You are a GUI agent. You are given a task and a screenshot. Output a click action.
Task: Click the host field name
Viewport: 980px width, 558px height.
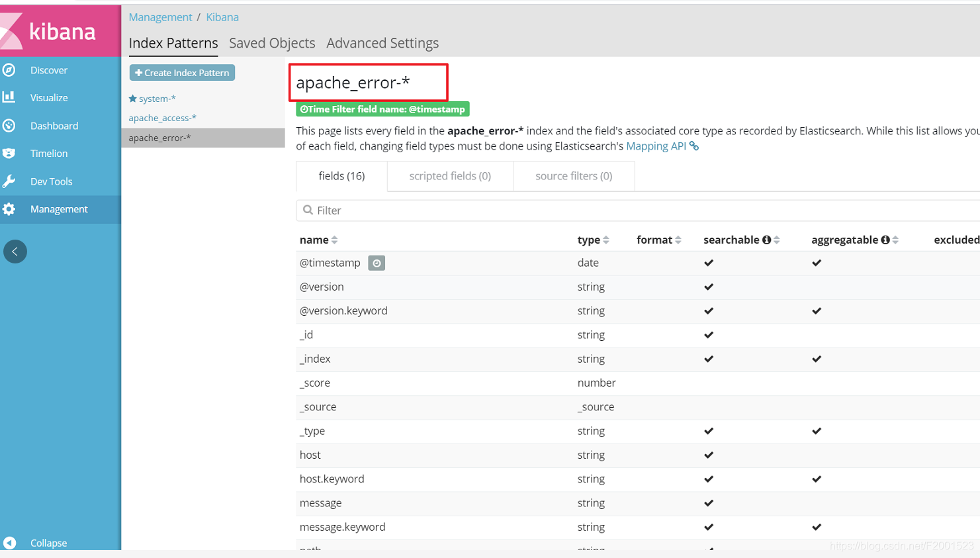310,455
